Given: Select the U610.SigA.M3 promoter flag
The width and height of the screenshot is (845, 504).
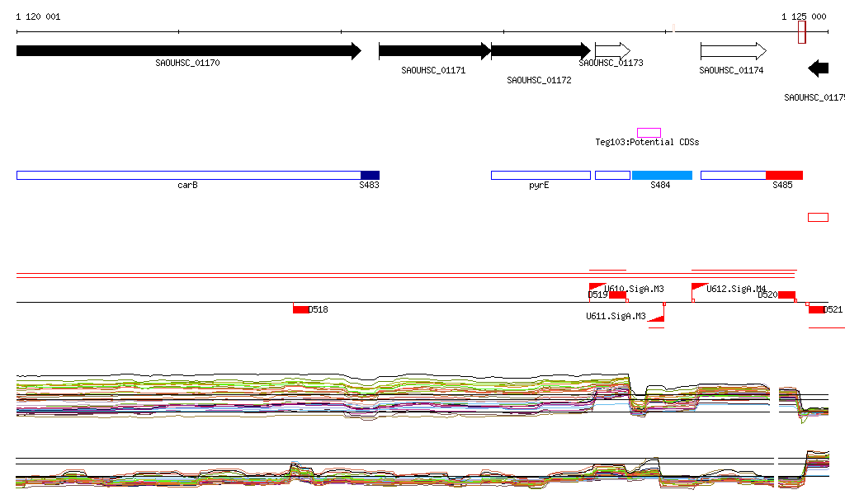Looking at the screenshot, I should (597, 287).
